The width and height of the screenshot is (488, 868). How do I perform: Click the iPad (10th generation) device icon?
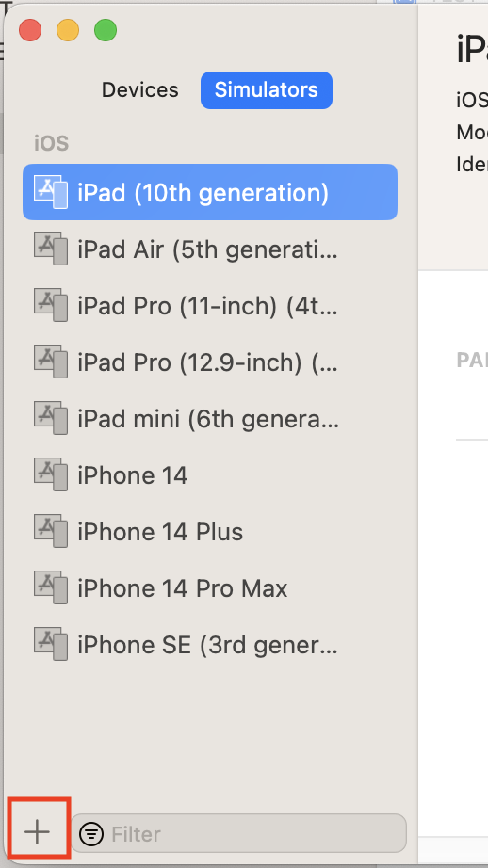(51, 192)
